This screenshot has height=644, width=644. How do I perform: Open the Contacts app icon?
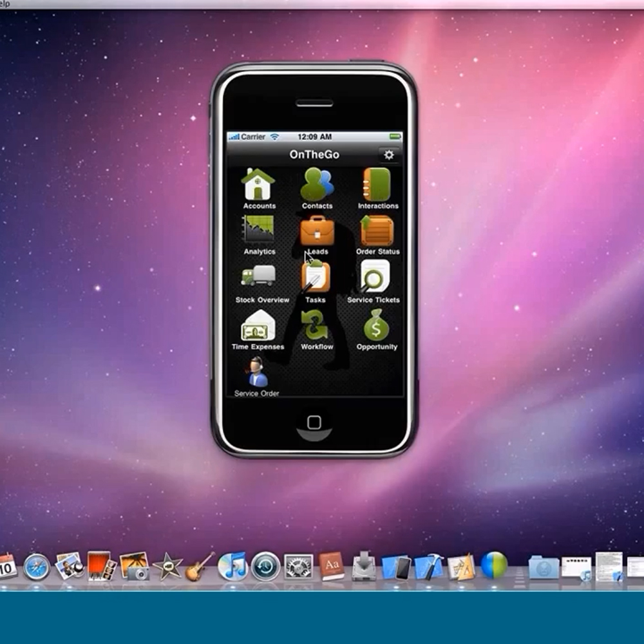point(317,184)
